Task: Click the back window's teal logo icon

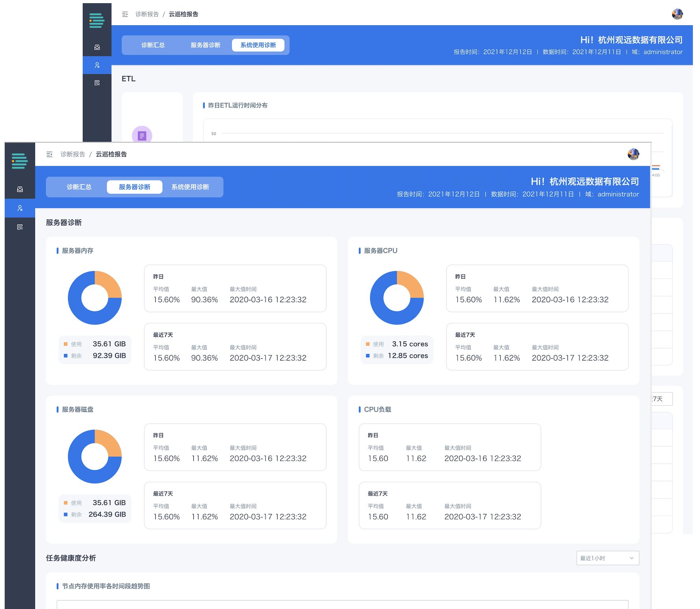Action: 97,20
